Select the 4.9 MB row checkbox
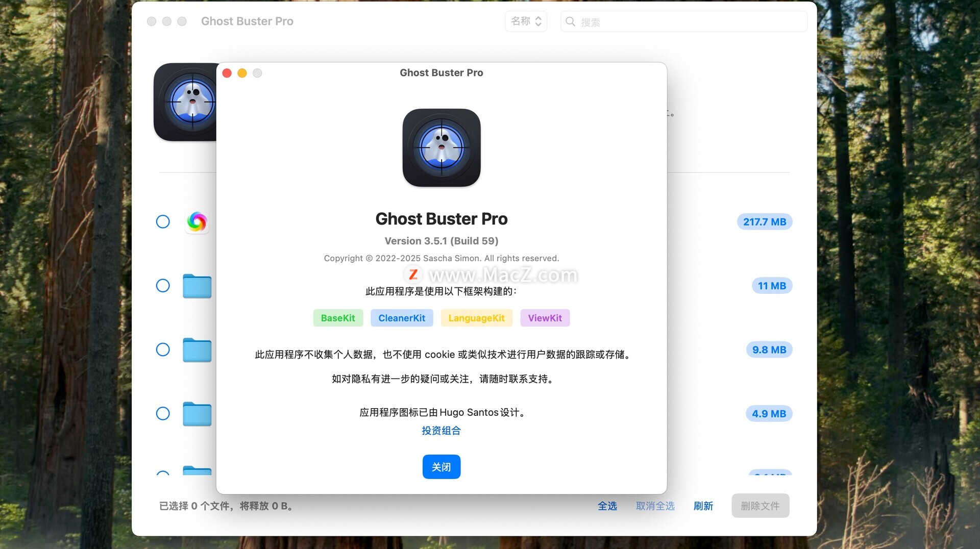The width and height of the screenshot is (980, 549). tap(163, 413)
